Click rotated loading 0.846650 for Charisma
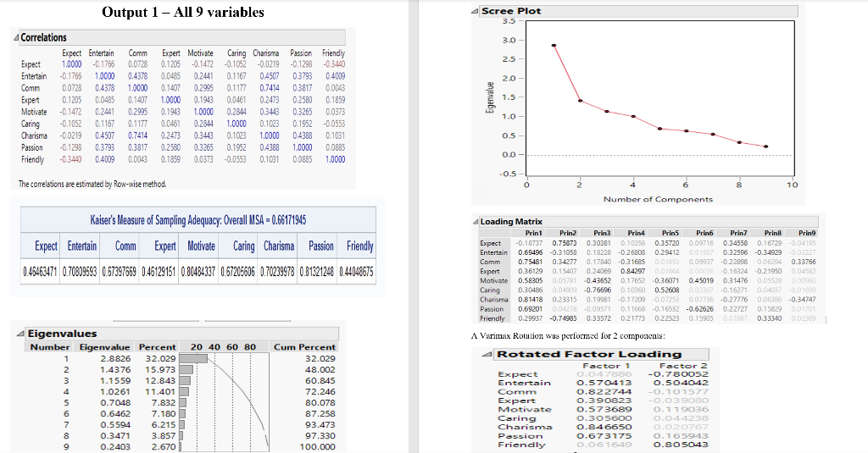The width and height of the screenshot is (868, 453). [x=604, y=428]
